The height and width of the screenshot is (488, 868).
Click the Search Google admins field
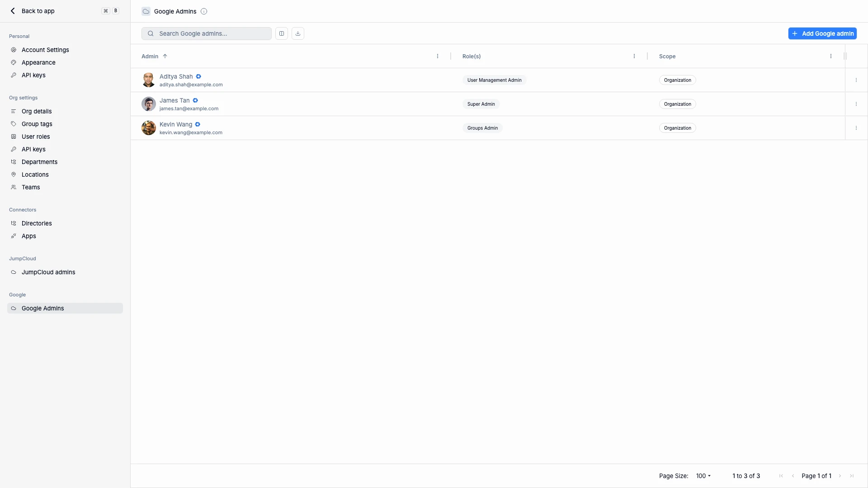206,33
